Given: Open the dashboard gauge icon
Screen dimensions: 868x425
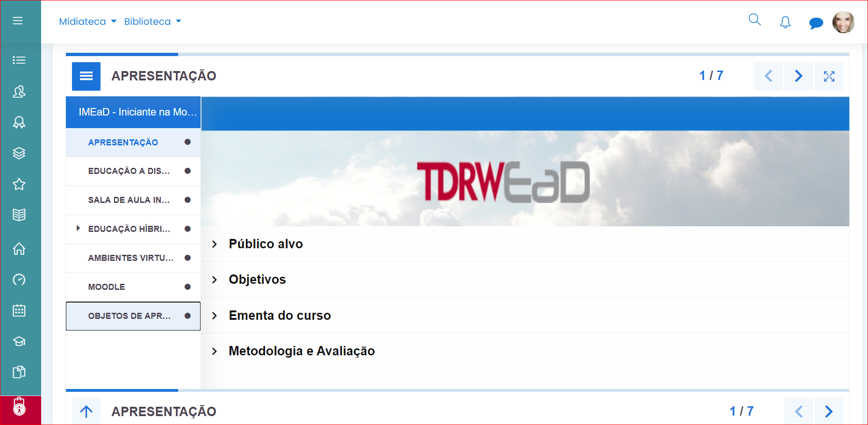Looking at the screenshot, I should pos(19,280).
